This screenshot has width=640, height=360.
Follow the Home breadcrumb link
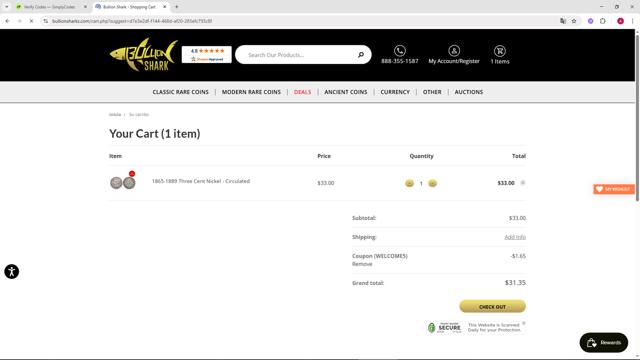[115, 115]
